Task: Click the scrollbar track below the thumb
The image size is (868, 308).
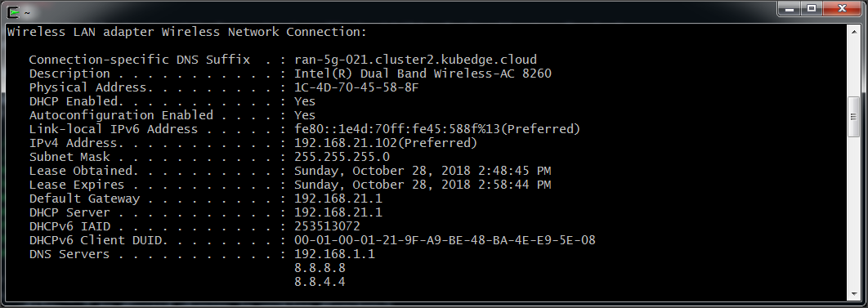Action: coord(853,213)
